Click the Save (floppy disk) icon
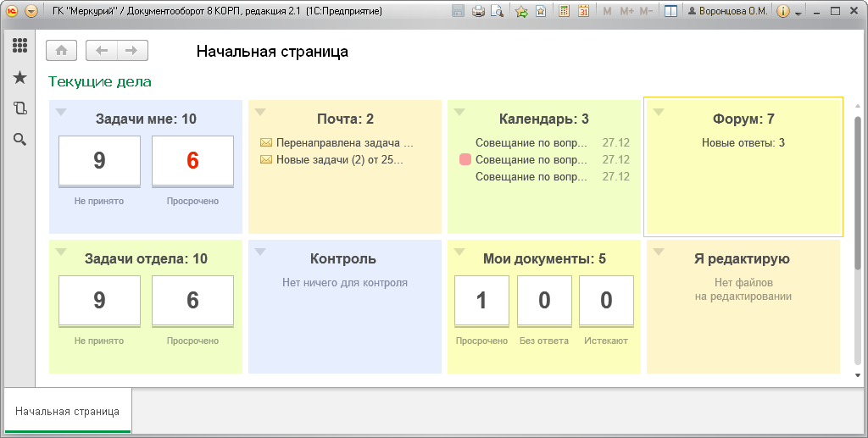This screenshot has height=438, width=868. click(458, 11)
